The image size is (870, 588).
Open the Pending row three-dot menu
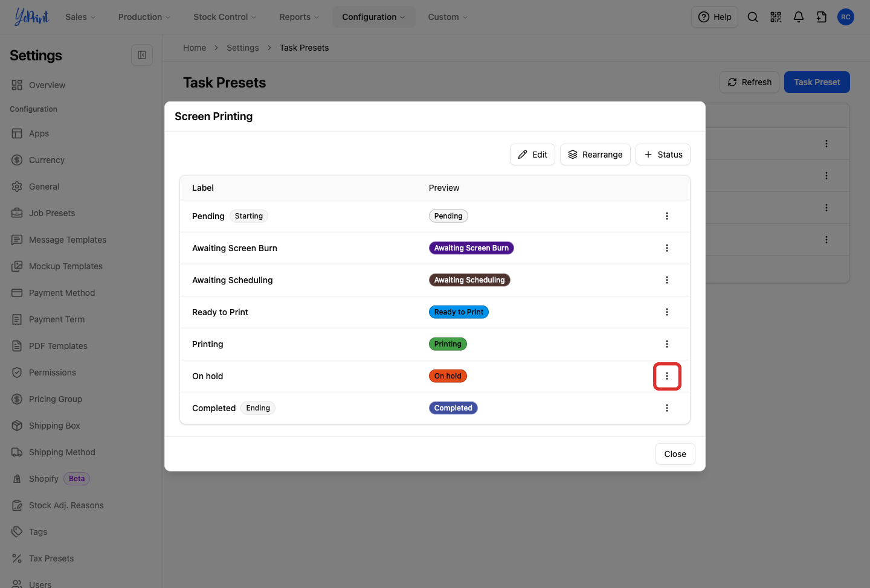coord(667,216)
